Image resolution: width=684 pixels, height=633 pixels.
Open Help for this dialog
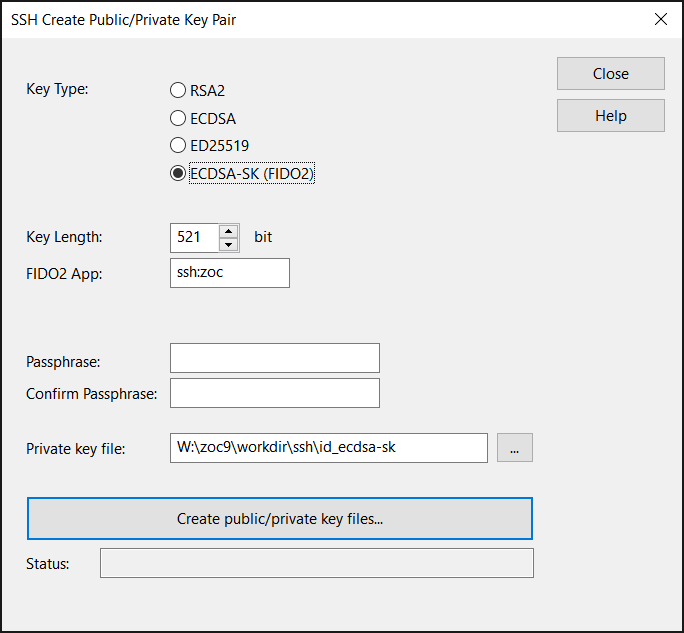coord(610,116)
